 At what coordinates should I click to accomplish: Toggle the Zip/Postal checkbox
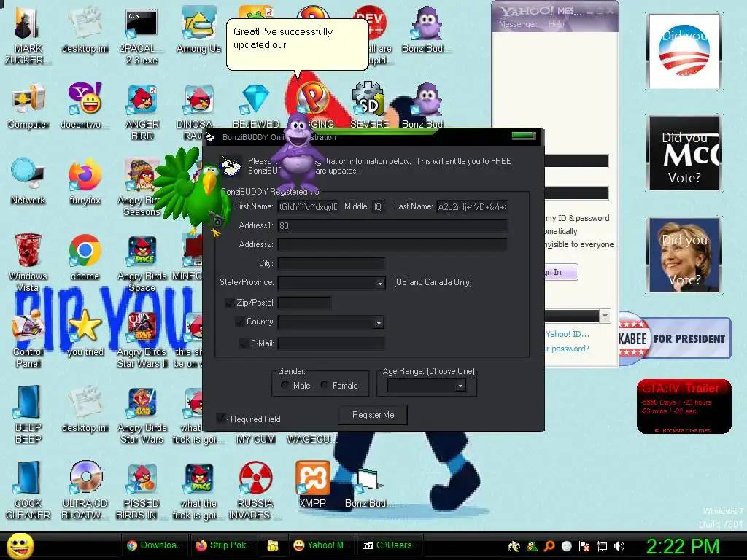229,303
